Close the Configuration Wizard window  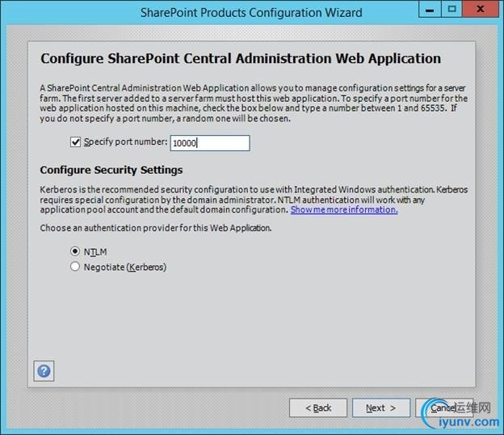(481, 9)
